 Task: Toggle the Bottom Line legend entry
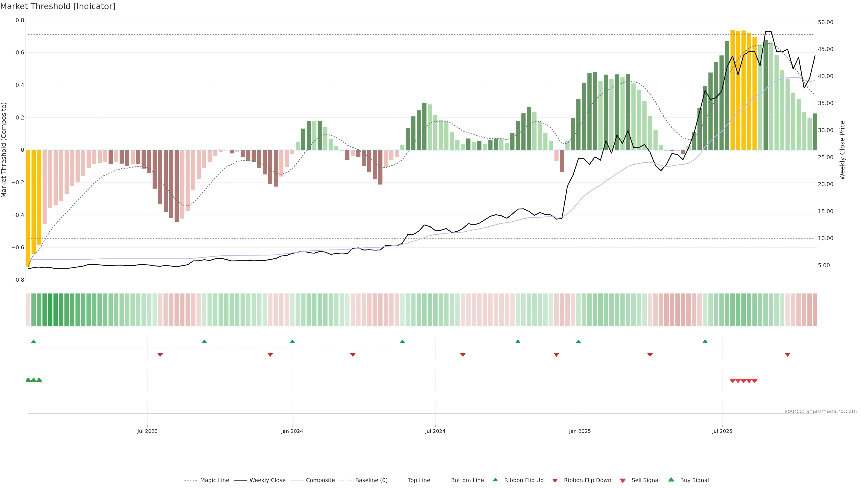pos(467,480)
